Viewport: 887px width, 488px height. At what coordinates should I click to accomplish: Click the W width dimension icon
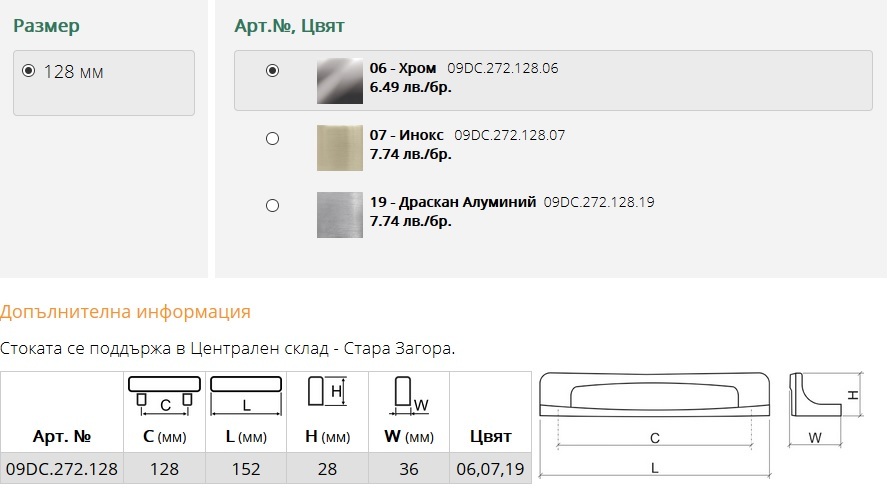410,395
